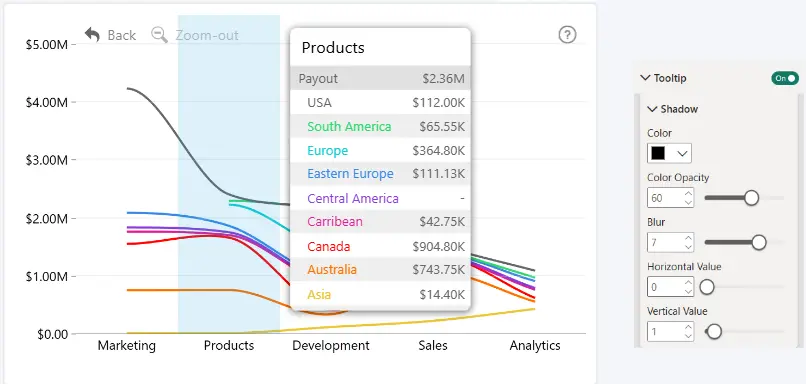806x384 pixels.
Task: Click the Blur slider handle
Action: click(759, 242)
